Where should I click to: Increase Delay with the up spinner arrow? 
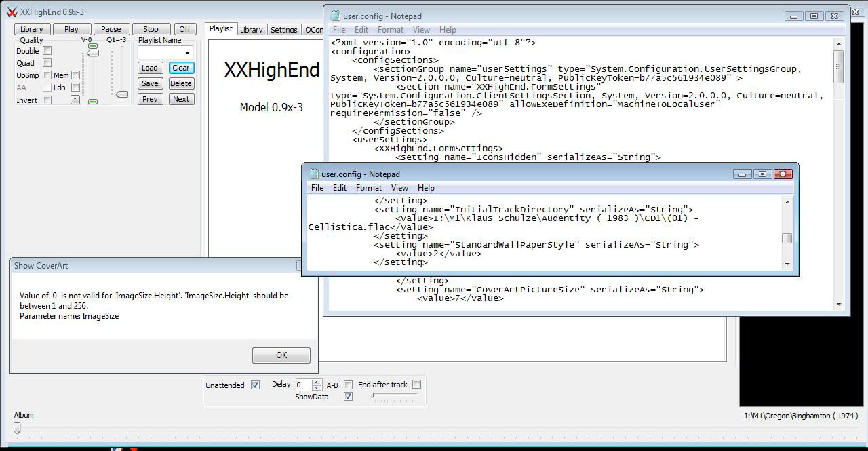click(x=317, y=382)
